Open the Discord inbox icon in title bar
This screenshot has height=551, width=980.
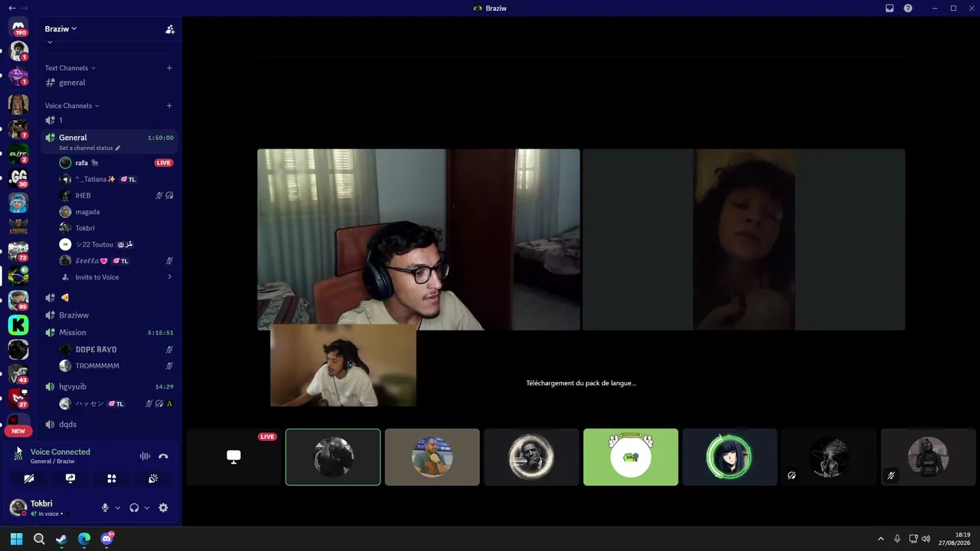(890, 8)
